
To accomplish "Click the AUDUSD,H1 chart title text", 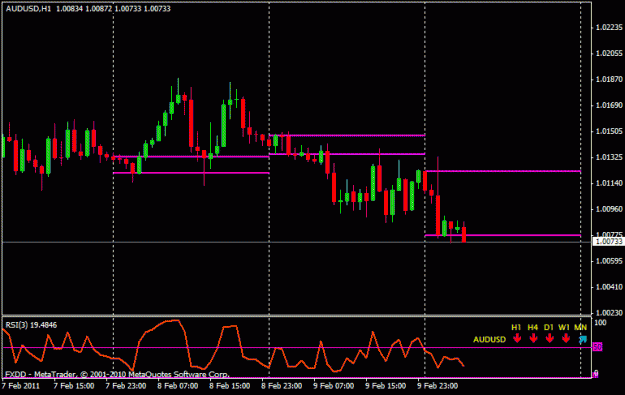I will [x=28, y=8].
